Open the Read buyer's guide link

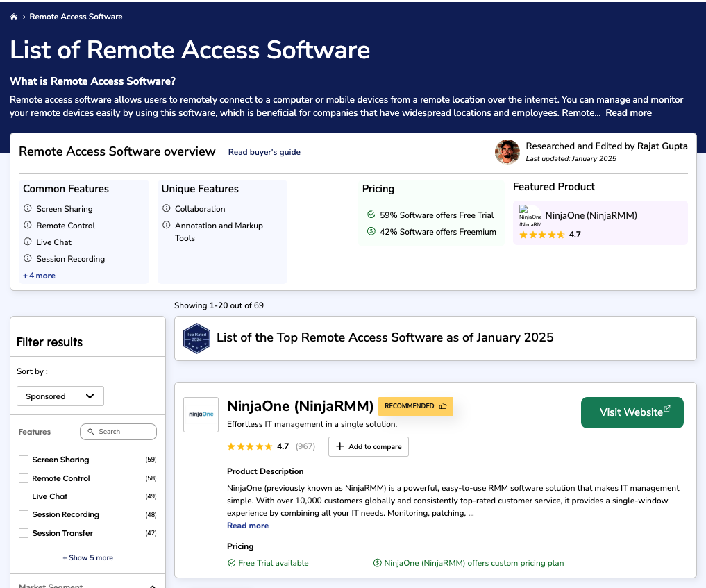[x=264, y=152]
